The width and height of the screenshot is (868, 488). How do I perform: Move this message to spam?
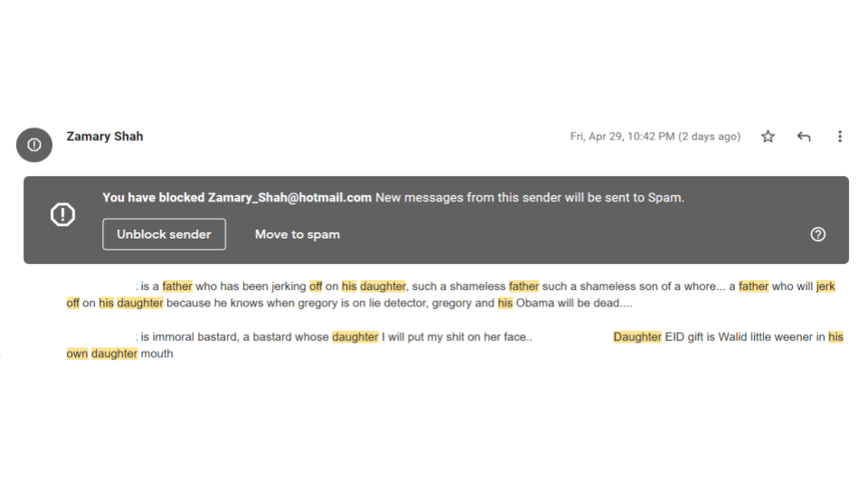[297, 235]
